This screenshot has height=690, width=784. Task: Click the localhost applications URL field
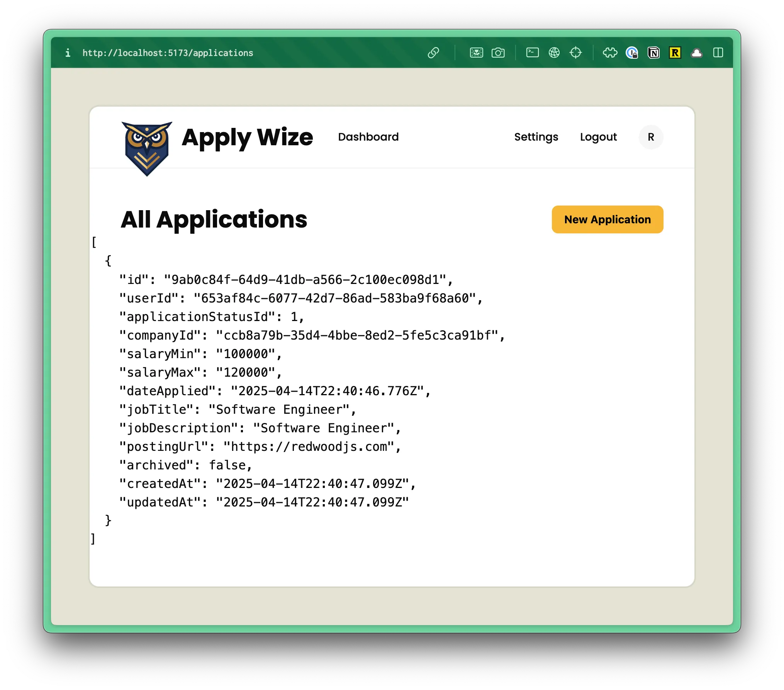pyautogui.click(x=168, y=53)
